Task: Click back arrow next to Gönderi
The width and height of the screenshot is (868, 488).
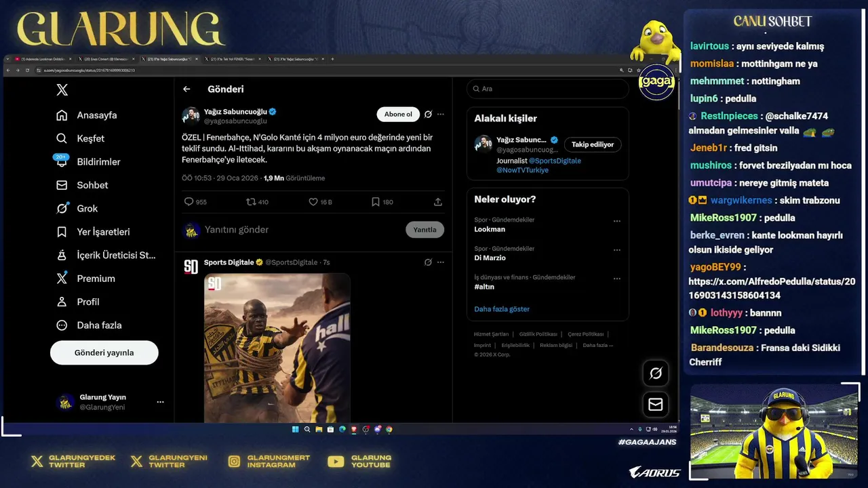Action: point(186,89)
